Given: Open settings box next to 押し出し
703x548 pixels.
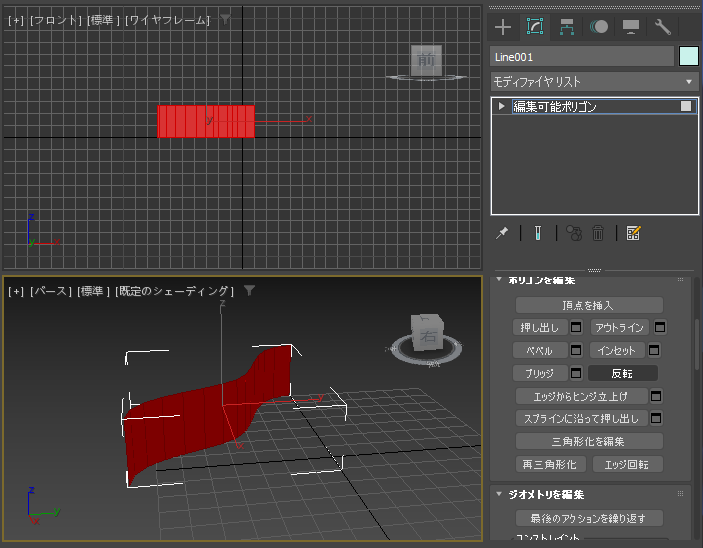Looking at the screenshot, I should pos(576,328).
